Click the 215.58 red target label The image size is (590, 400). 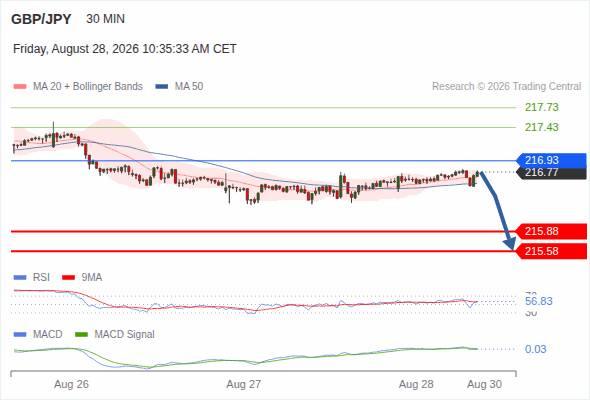point(551,251)
